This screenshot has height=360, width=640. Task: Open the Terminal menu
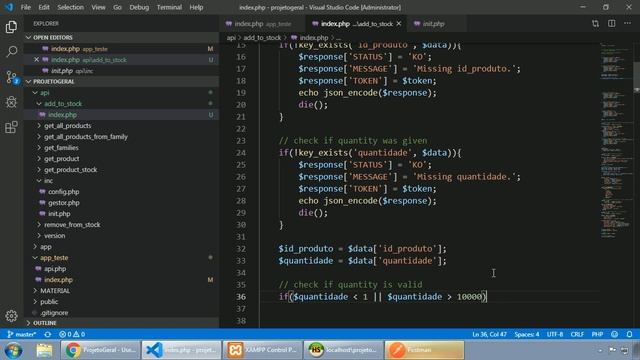[x=169, y=7]
